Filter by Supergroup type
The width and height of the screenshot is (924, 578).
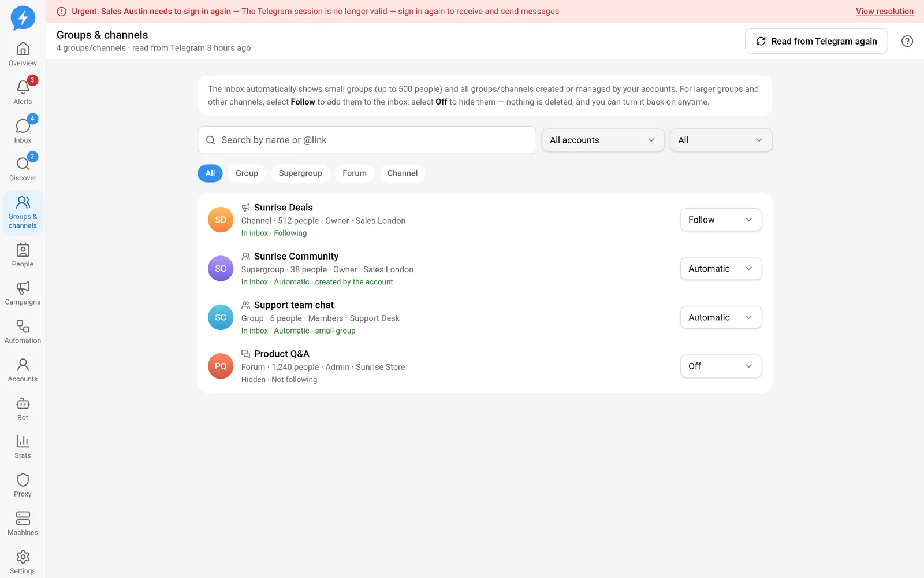coord(300,173)
